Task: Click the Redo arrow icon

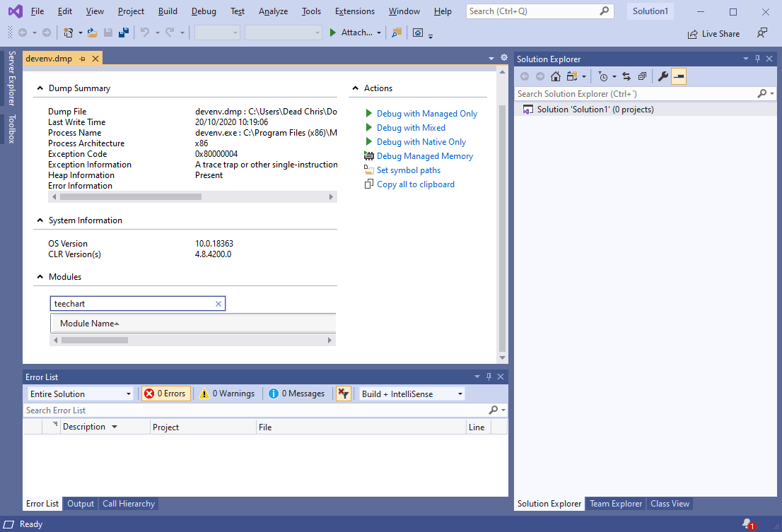Action: tap(170, 33)
